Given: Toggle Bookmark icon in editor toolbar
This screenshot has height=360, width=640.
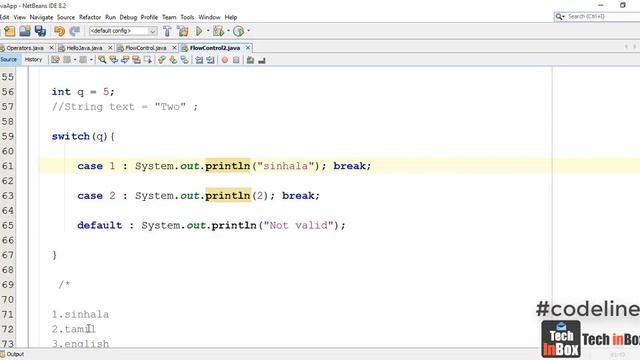Looking at the screenshot, I should tap(184, 60).
